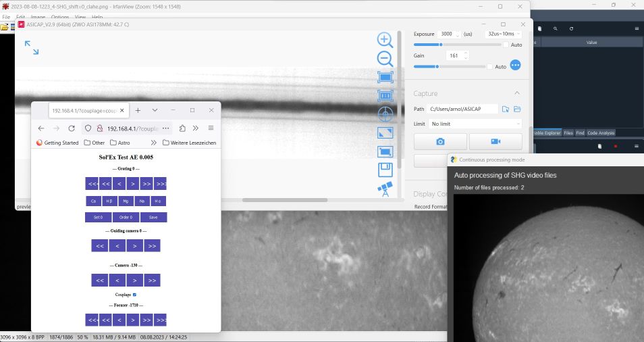644x342 pixels.
Task: Close the 192.168.4.1 browser tab
Action: [x=122, y=110]
